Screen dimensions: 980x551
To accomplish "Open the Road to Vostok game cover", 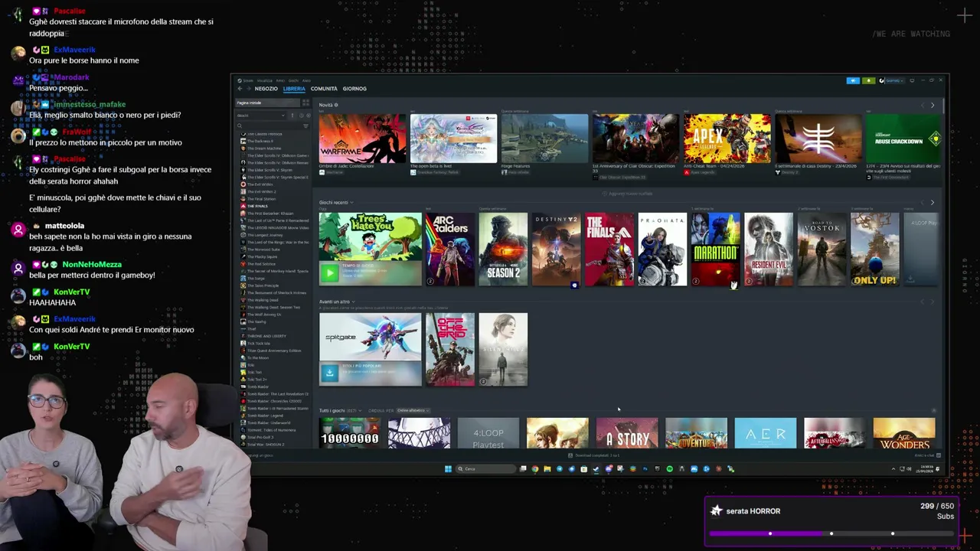I will (x=822, y=249).
